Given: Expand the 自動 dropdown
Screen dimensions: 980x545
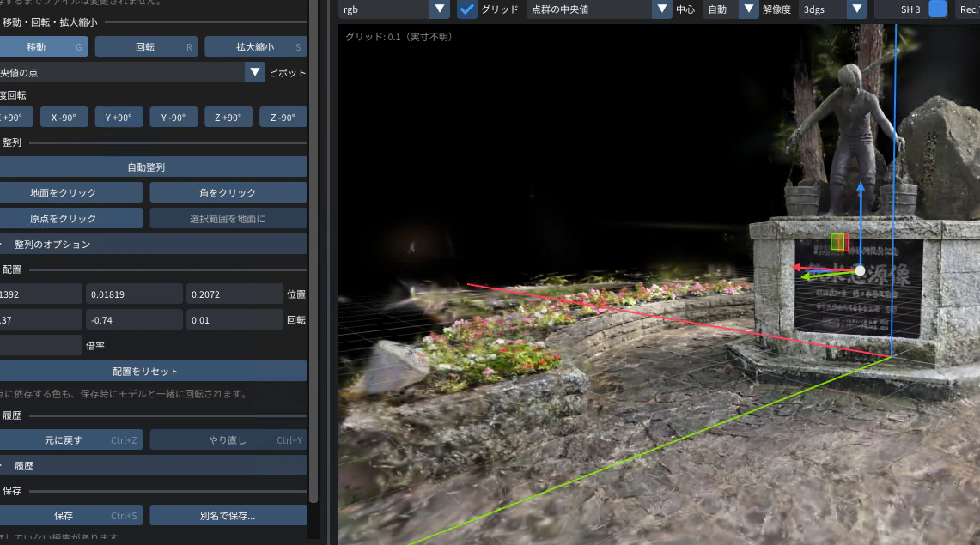Looking at the screenshot, I should [x=731, y=9].
